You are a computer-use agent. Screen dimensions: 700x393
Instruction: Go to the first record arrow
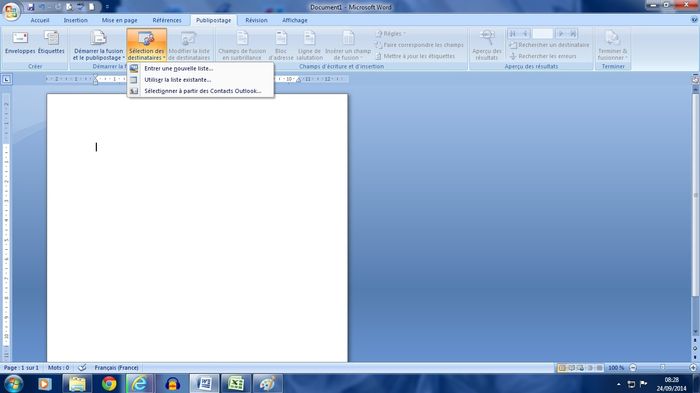point(512,34)
